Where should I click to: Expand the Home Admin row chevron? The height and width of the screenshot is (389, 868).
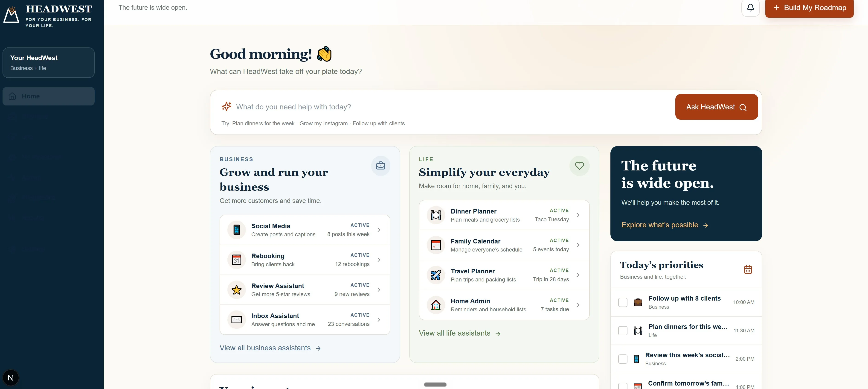[578, 305]
